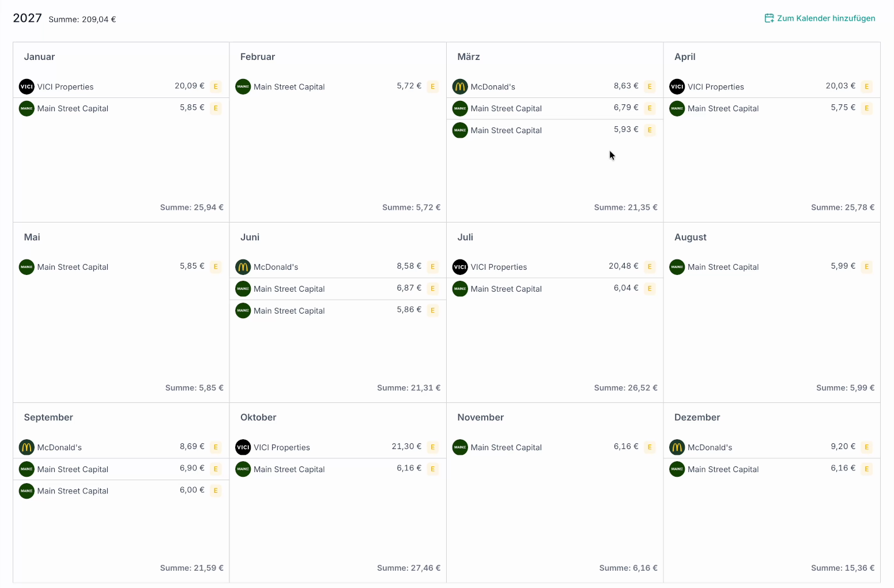The width and height of the screenshot is (894, 588).
Task: Click VICI Properties logo in Januar
Action: [x=27, y=86]
